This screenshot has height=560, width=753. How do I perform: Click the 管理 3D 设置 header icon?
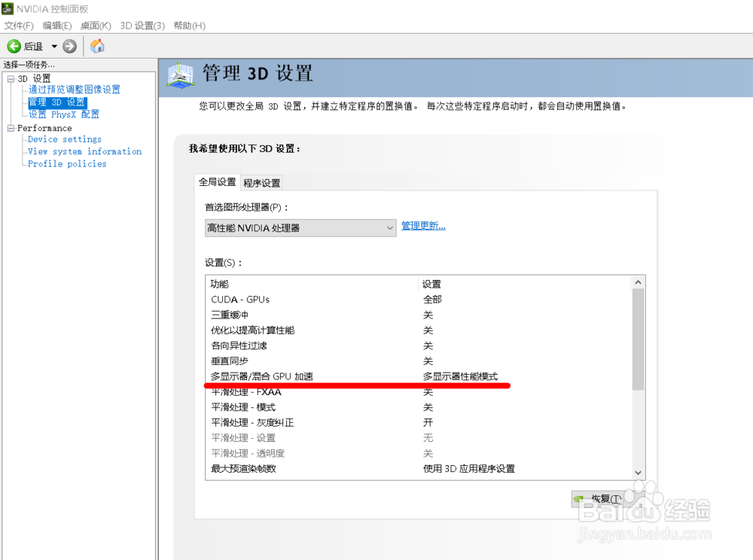(x=181, y=75)
